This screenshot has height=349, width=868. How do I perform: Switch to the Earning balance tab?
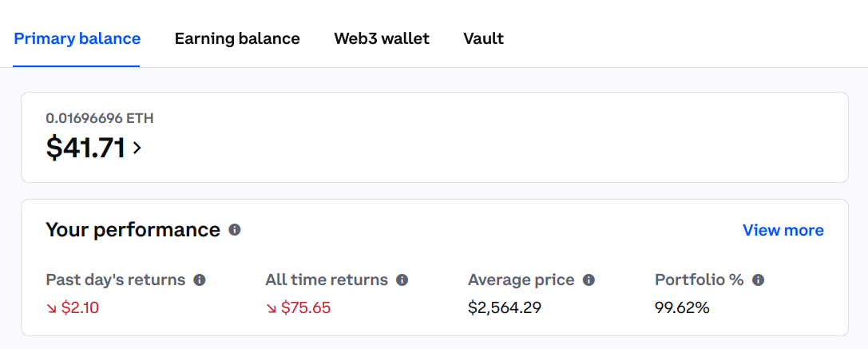pos(237,38)
